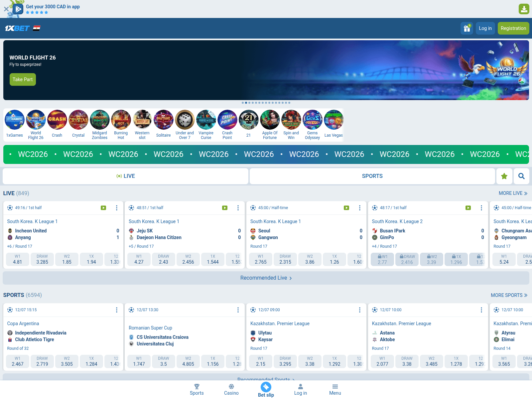
Task: Open favorites with the star icon
Action: 504,176
